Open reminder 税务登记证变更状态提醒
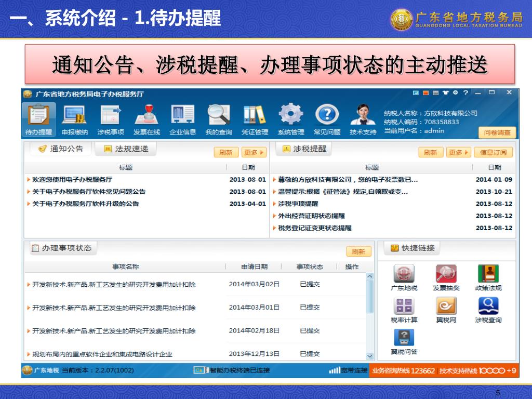This screenshot has height=399, width=532. [314, 228]
